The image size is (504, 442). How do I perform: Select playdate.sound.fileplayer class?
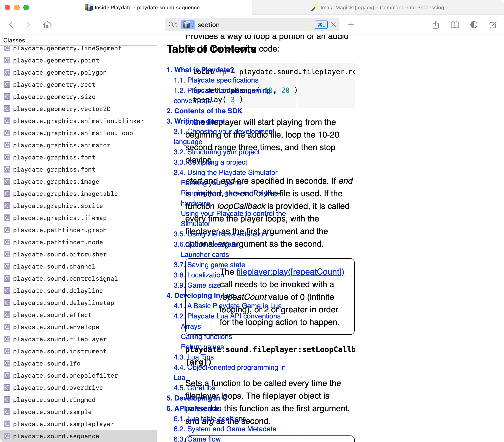click(x=78, y=339)
